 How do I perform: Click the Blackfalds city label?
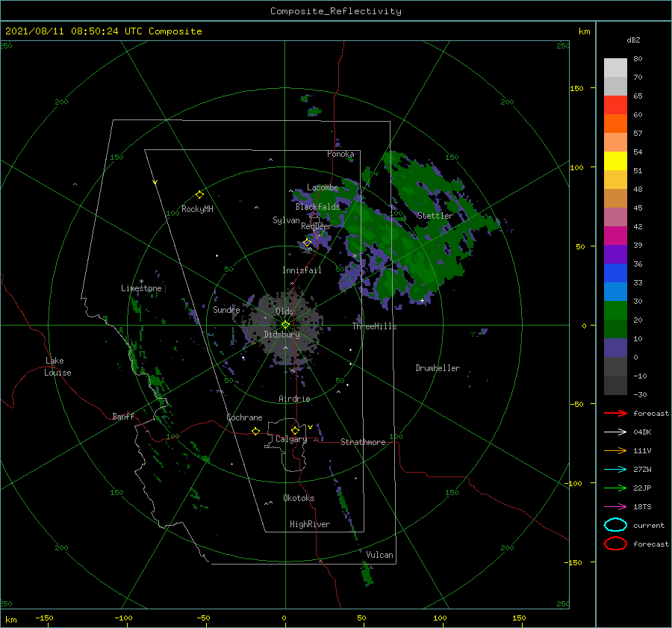(317, 207)
